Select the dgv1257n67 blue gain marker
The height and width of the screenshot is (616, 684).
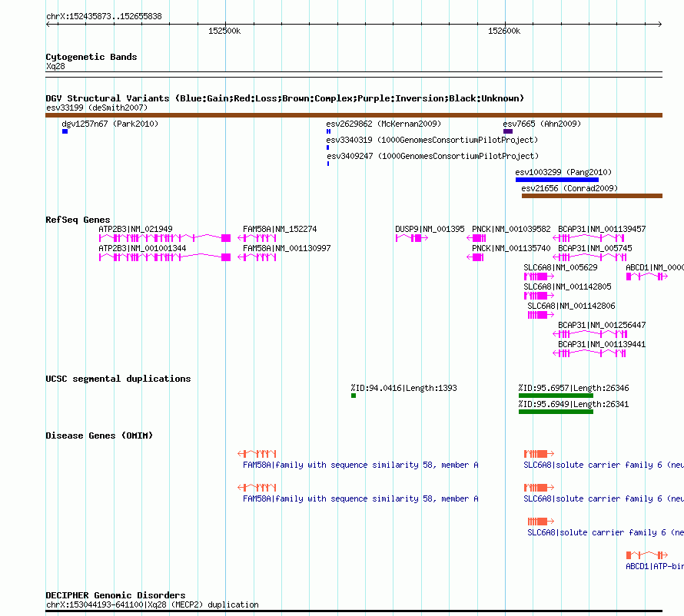65,131
